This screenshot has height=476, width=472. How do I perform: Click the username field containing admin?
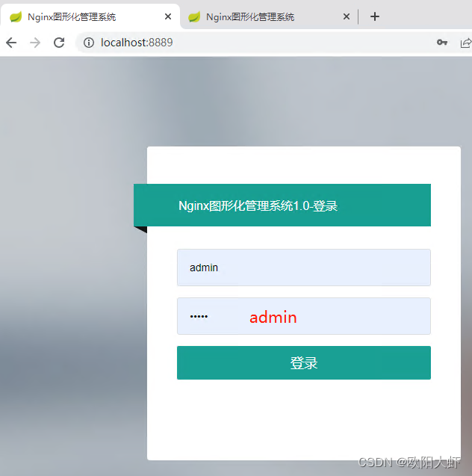coord(304,268)
